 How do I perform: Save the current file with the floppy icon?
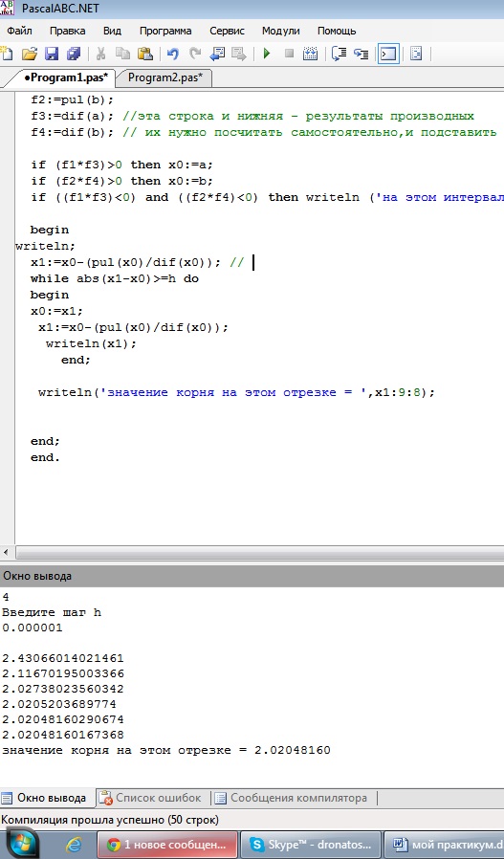pyautogui.click(x=52, y=54)
